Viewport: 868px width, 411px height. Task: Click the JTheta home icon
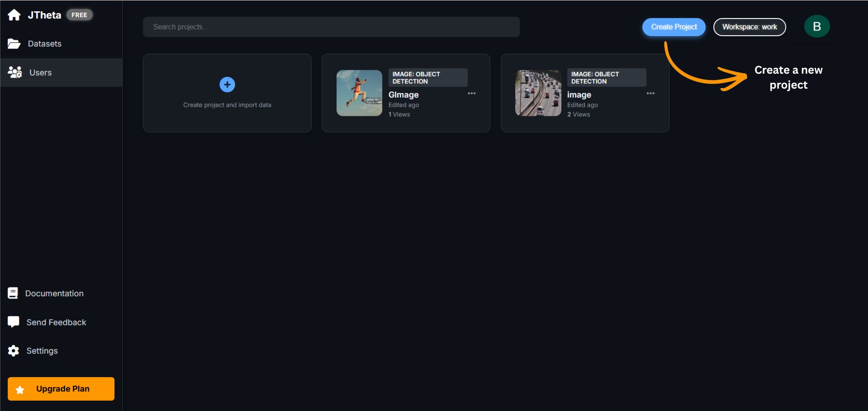click(x=14, y=15)
